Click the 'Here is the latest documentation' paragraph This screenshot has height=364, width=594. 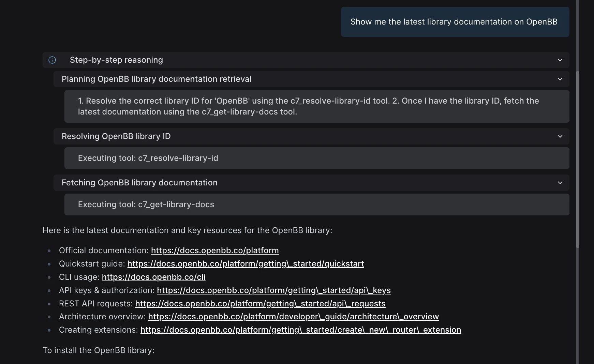pyautogui.click(x=187, y=230)
